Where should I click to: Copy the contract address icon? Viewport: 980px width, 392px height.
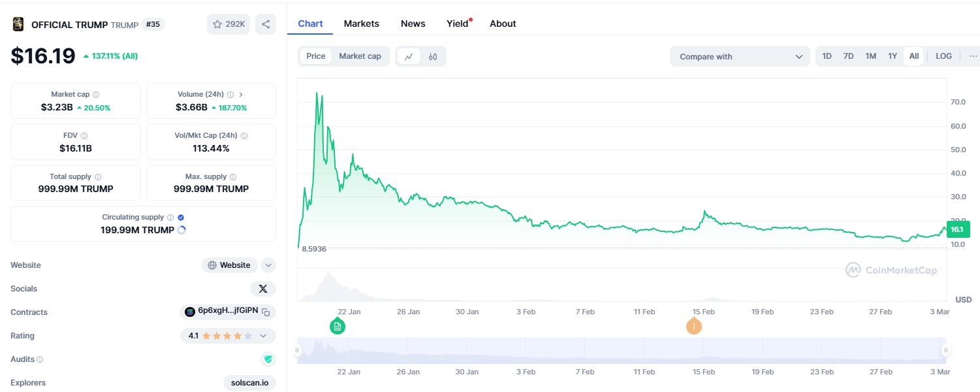[266, 312]
